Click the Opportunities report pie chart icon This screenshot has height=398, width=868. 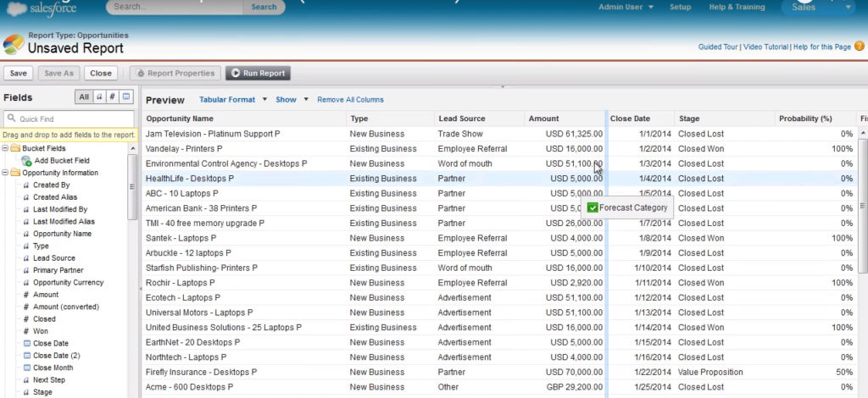[x=14, y=44]
